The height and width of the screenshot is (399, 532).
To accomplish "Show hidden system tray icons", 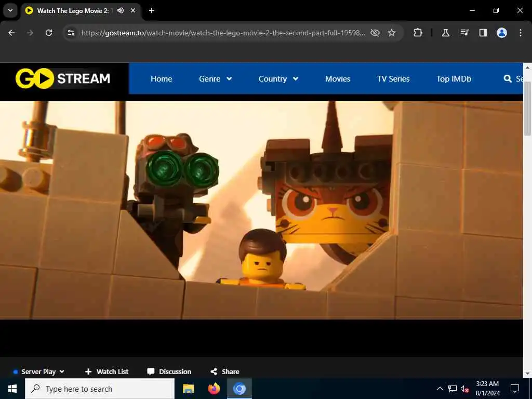I will pyautogui.click(x=440, y=389).
